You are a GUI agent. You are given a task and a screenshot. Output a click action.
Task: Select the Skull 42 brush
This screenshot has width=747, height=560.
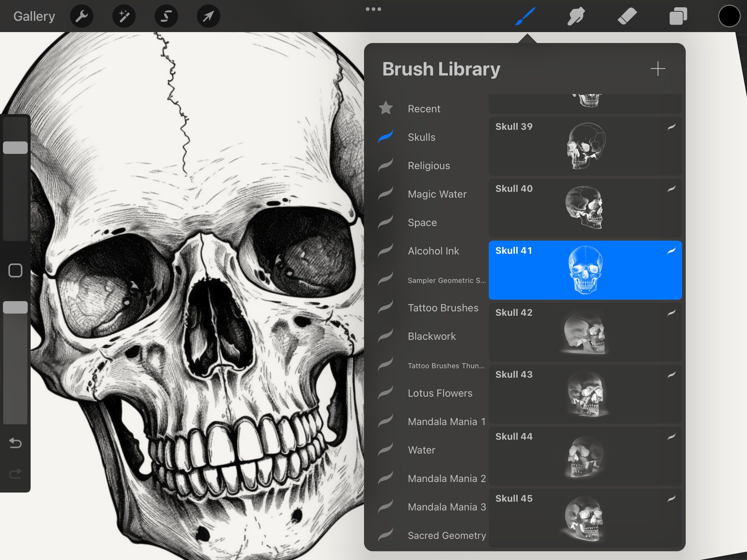click(x=585, y=332)
